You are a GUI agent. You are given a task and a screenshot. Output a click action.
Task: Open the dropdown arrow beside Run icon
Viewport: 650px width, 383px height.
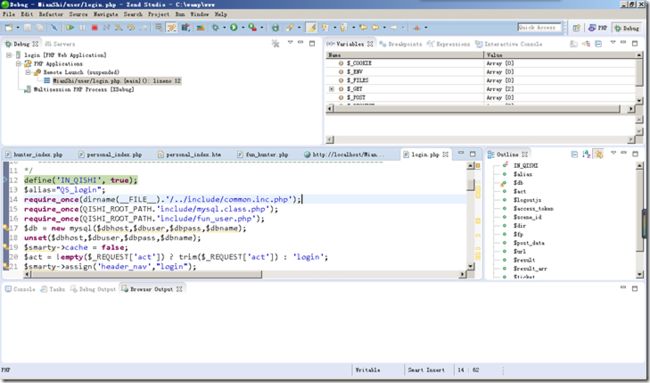[x=243, y=28]
